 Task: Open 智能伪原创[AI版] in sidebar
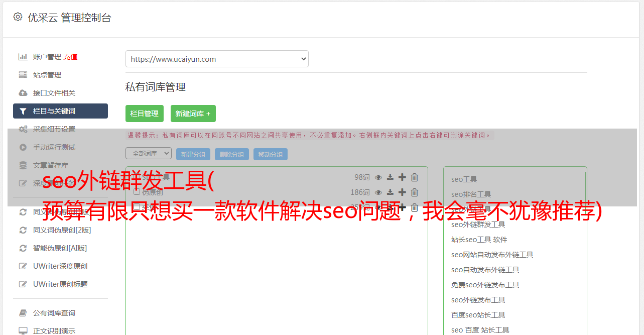[x=60, y=248]
